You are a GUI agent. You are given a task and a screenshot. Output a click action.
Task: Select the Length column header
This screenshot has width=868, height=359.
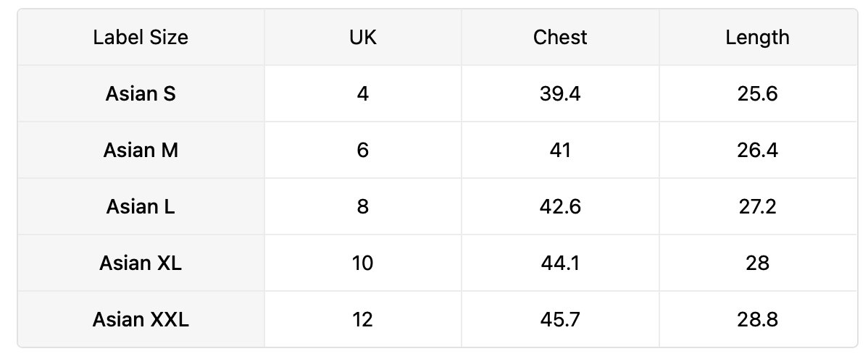coord(757,38)
